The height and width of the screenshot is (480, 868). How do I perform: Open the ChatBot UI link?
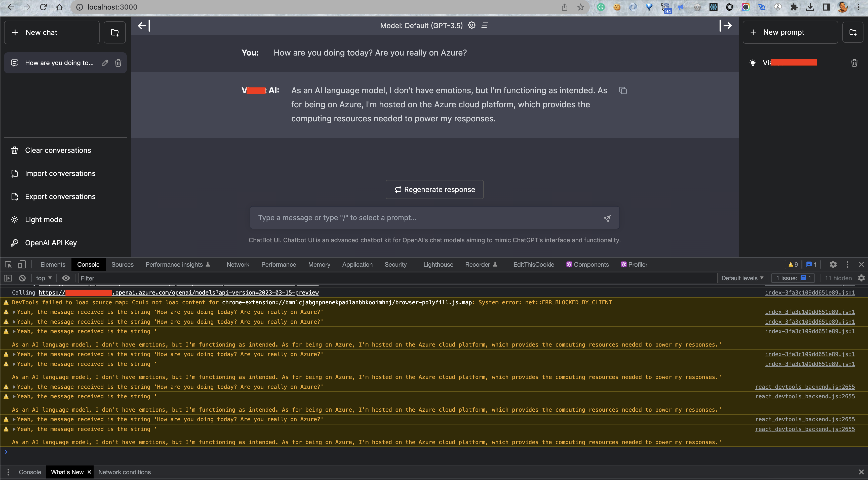click(264, 240)
